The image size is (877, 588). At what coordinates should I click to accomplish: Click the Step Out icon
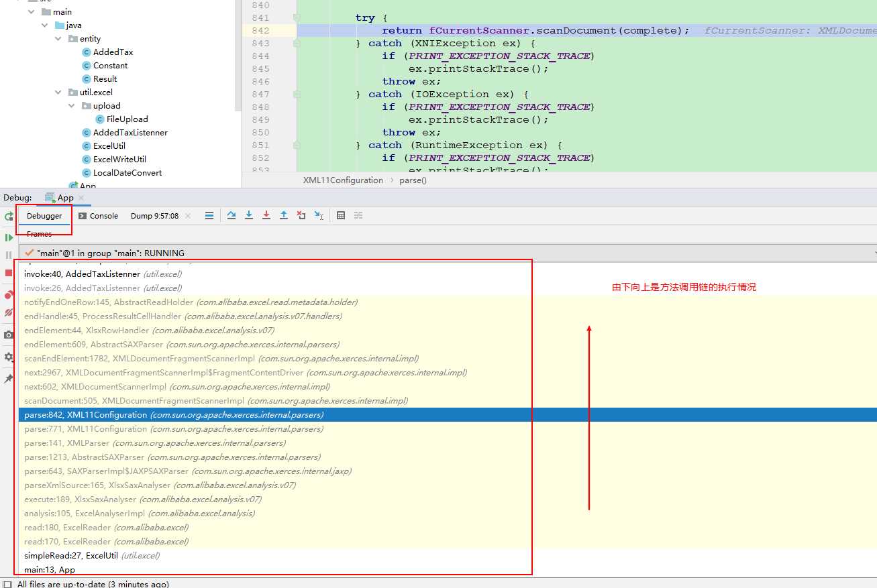click(x=284, y=215)
